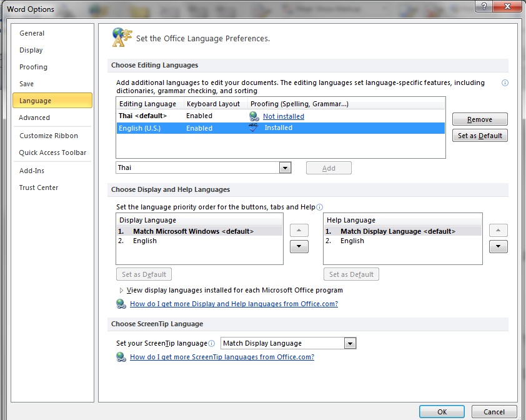Click the Keyboard Layout column header
The height and width of the screenshot is (420, 526).
coord(216,104)
